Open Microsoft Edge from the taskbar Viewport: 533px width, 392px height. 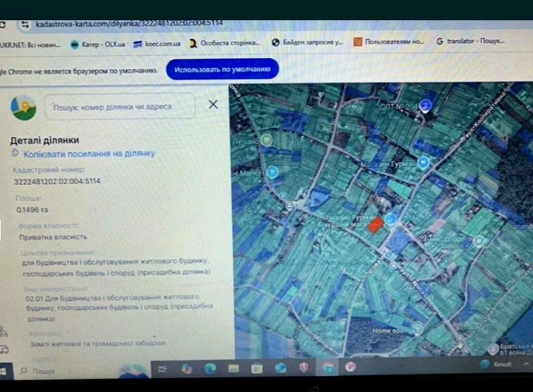[210, 369]
